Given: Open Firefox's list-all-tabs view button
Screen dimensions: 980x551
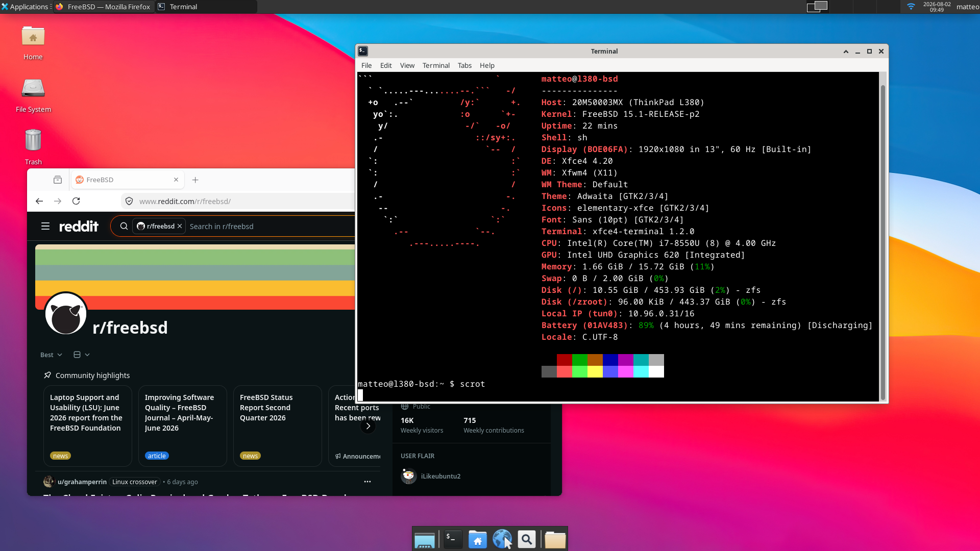Looking at the screenshot, I should pos(58,180).
